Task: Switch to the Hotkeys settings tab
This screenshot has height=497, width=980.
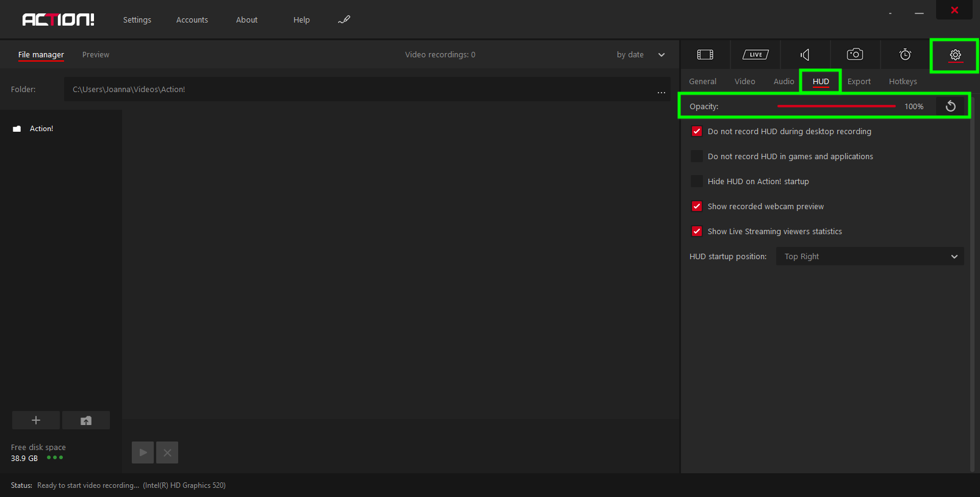Action: [903, 82]
